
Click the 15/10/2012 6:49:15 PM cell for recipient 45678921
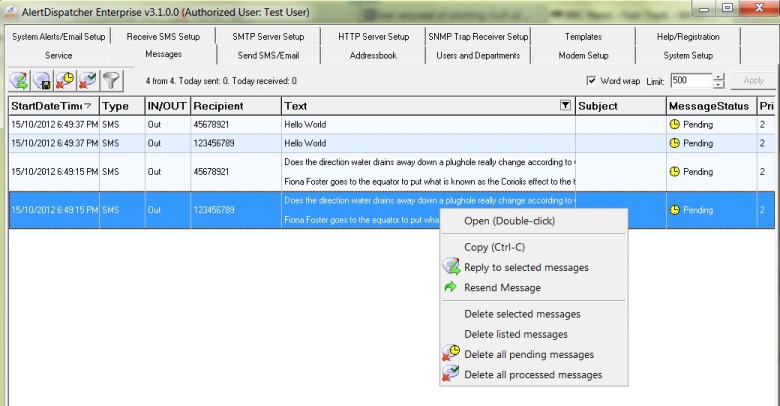(54, 172)
